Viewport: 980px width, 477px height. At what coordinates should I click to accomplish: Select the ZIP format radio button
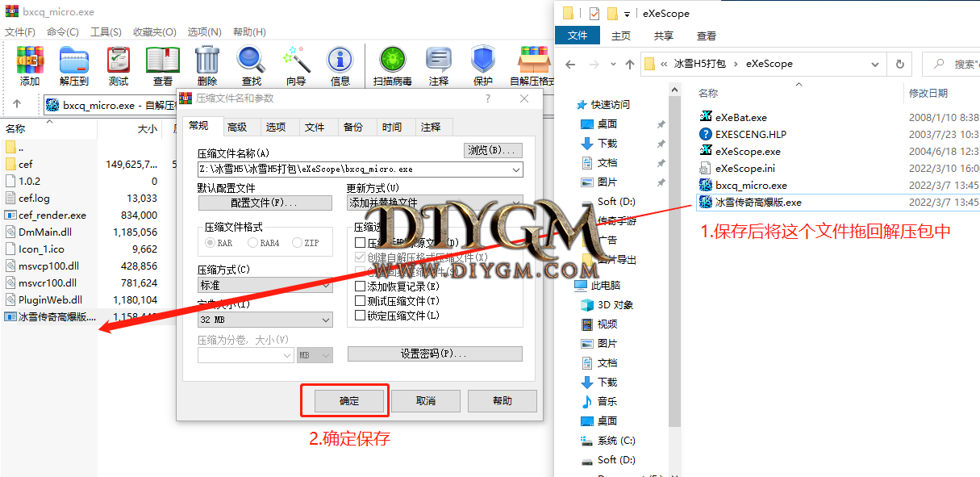[x=298, y=242]
